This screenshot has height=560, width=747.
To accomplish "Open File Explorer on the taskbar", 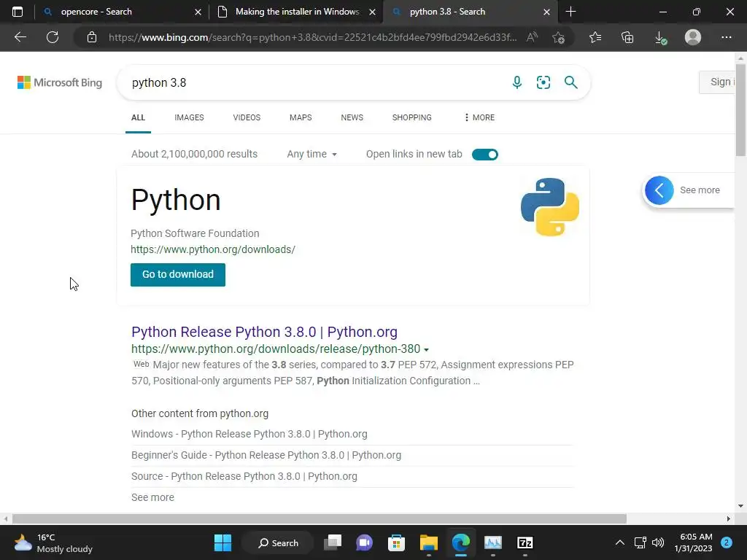I will 429,542.
